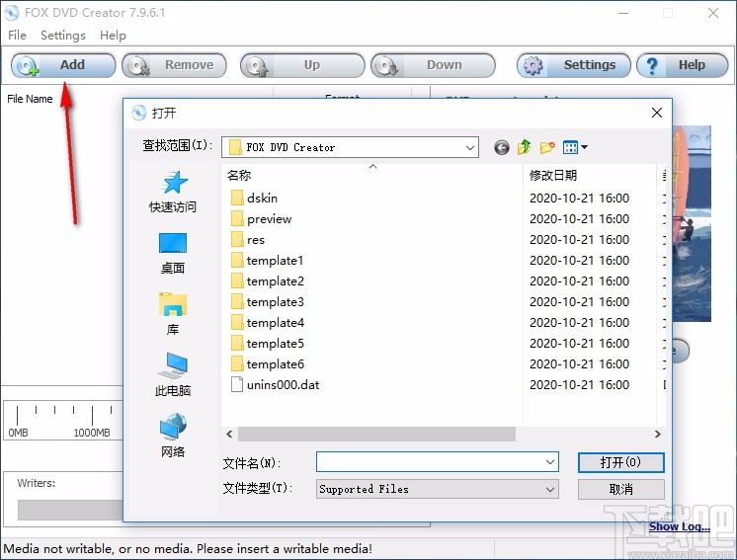The width and height of the screenshot is (737, 560).
Task: Open the File menu
Action: [18, 36]
